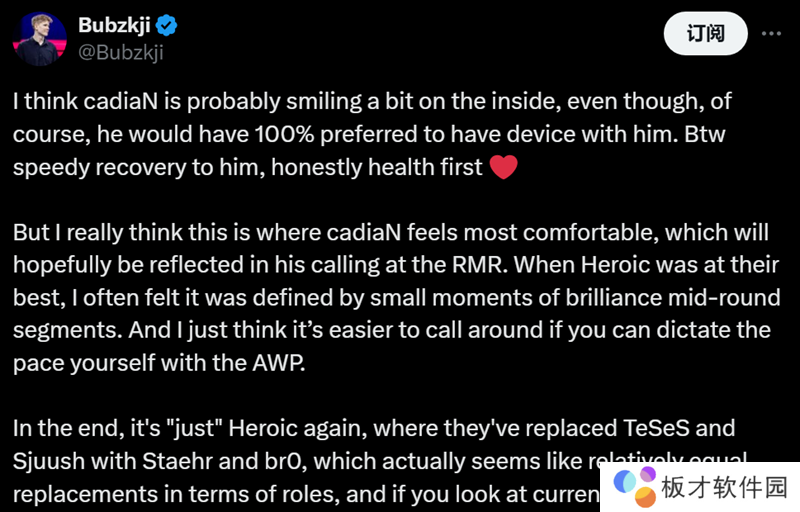This screenshot has height=512, width=800.
Task: Click the colorful 板才软件园 logo icon
Action: click(634, 485)
